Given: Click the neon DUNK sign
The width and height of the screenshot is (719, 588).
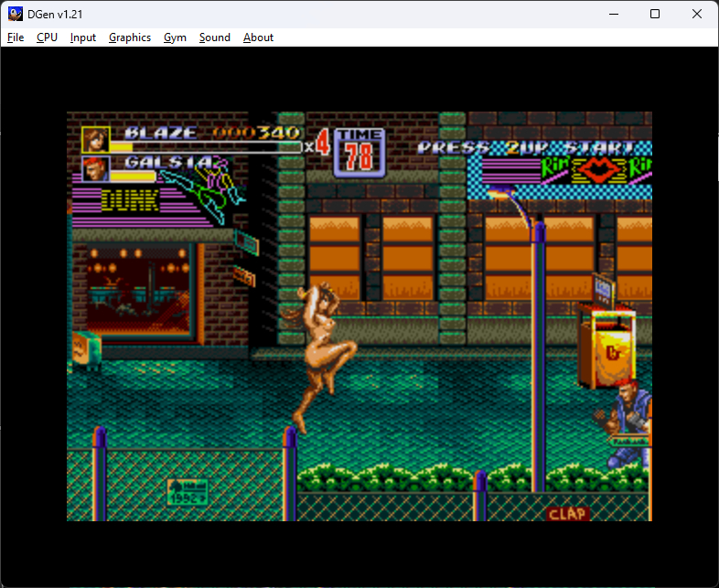Looking at the screenshot, I should point(130,198).
